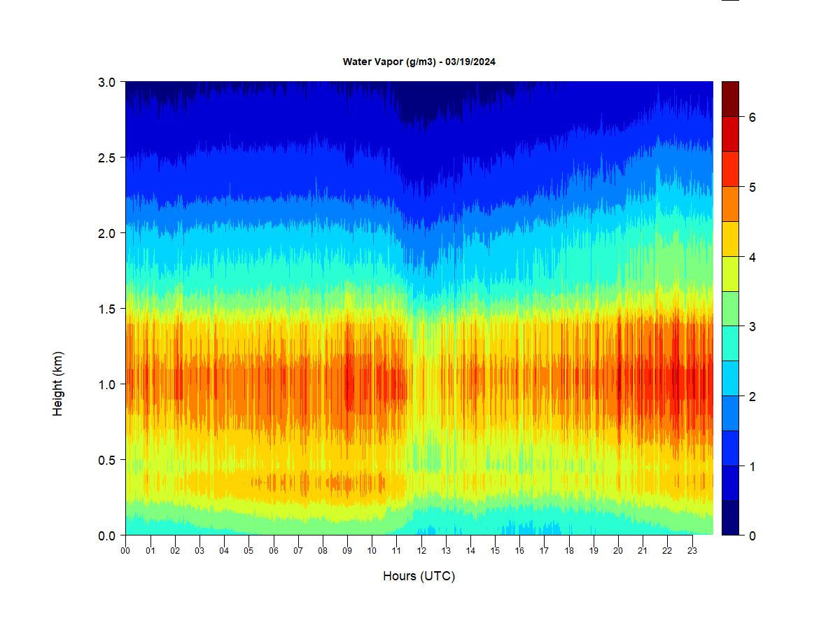Click the 1.5 height axis tick label
Image resolution: width=840 pixels, height=630 pixels.
coord(106,309)
